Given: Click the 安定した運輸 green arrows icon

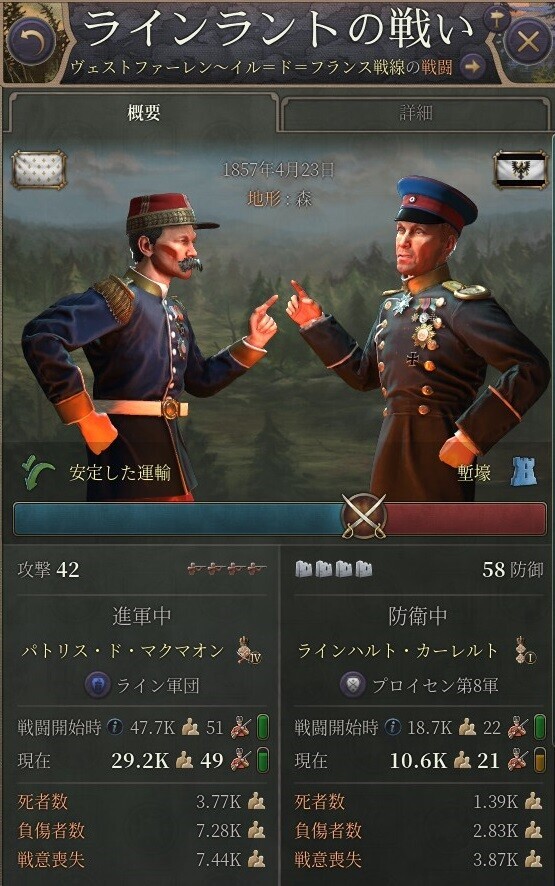Looking at the screenshot, I should tap(38, 472).
